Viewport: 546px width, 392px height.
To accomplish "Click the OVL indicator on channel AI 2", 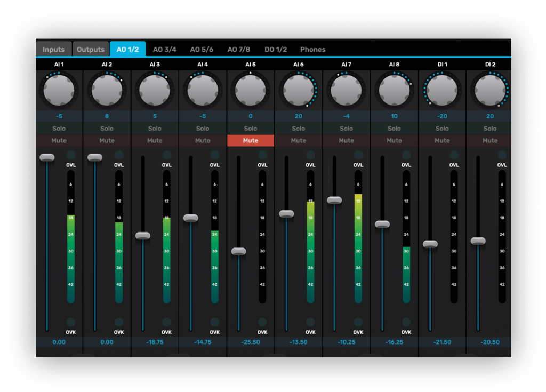I will (x=119, y=155).
